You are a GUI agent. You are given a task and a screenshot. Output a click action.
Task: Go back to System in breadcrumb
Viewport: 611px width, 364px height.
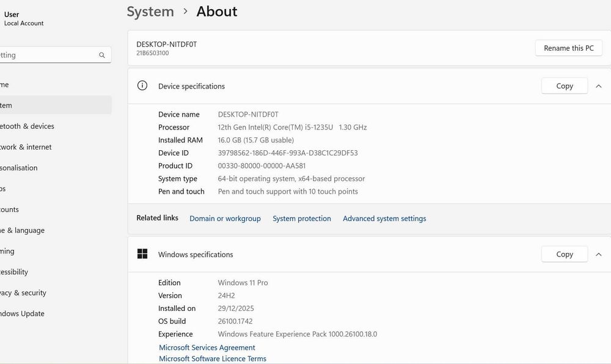click(150, 11)
